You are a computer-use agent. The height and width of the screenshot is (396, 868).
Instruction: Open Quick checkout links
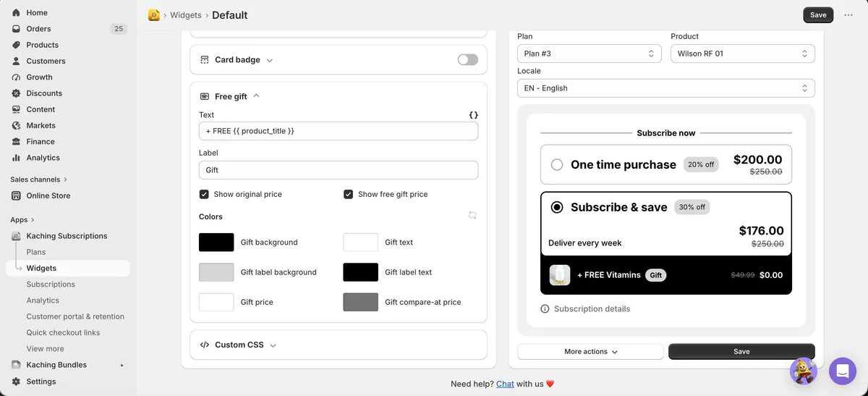point(63,333)
